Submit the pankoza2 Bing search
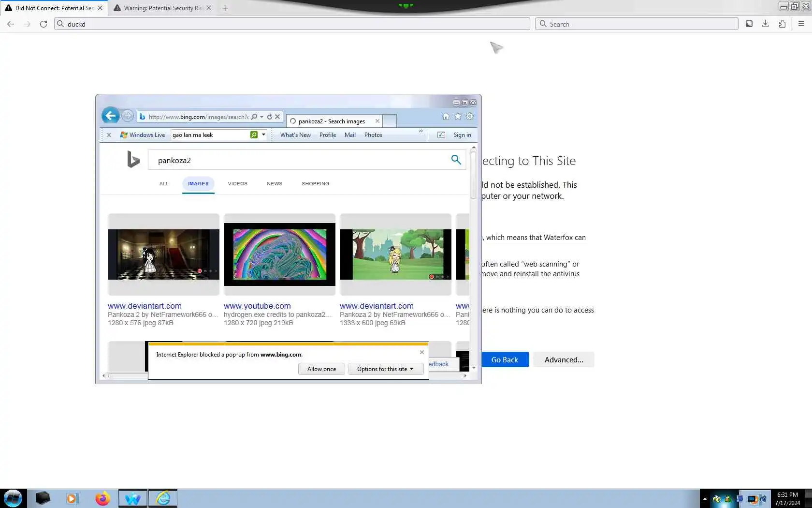The width and height of the screenshot is (812, 508). [456, 160]
